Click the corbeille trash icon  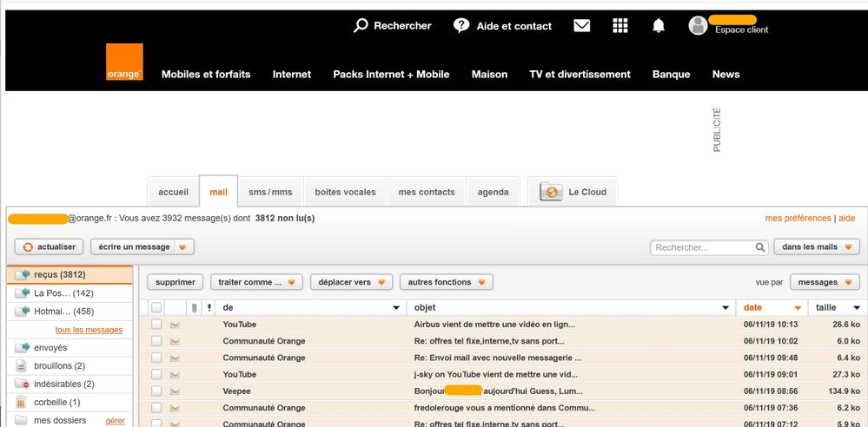coord(21,402)
